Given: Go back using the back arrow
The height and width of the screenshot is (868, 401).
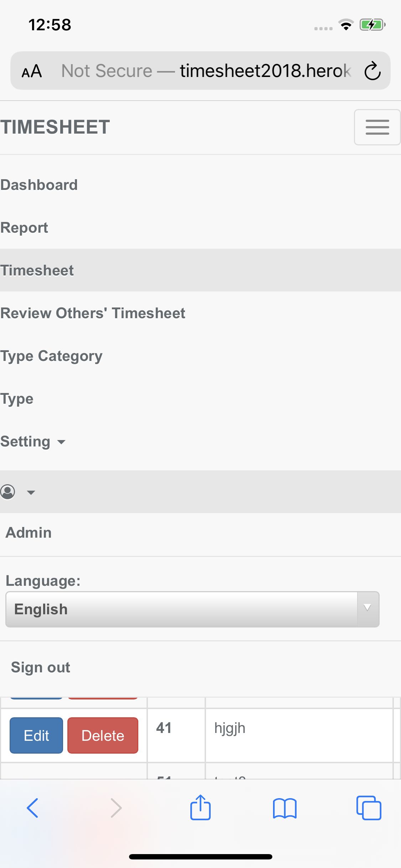Looking at the screenshot, I should [32, 808].
